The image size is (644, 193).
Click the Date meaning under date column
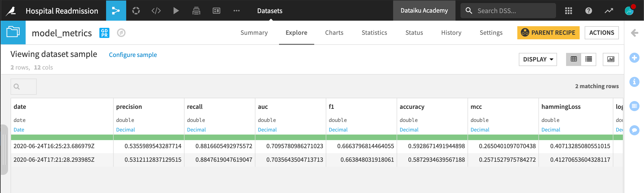[x=19, y=130]
